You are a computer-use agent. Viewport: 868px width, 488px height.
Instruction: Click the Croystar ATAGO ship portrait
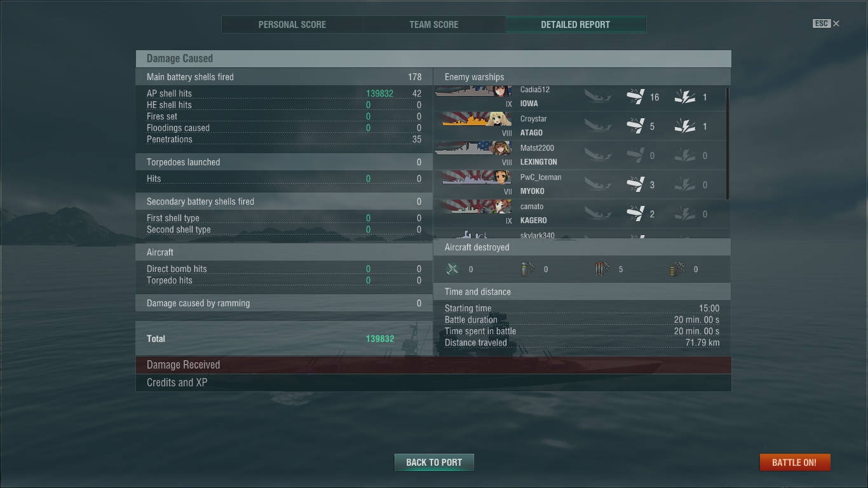click(473, 119)
